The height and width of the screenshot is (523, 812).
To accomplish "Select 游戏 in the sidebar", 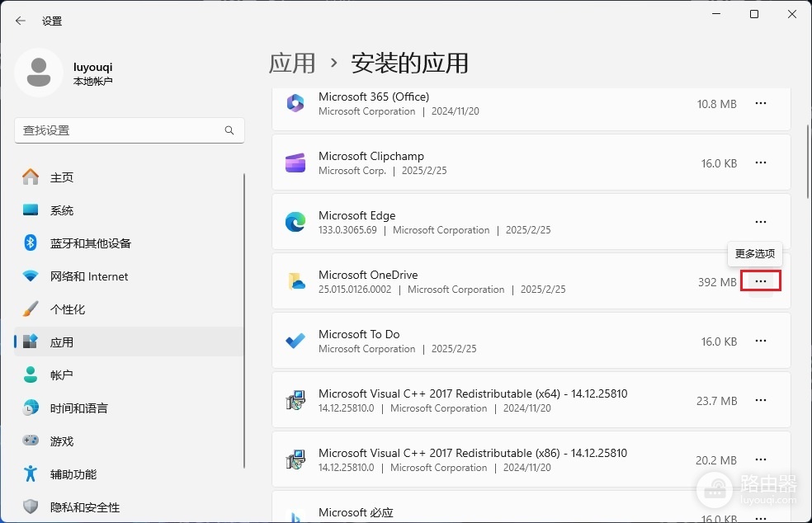I will [130, 441].
